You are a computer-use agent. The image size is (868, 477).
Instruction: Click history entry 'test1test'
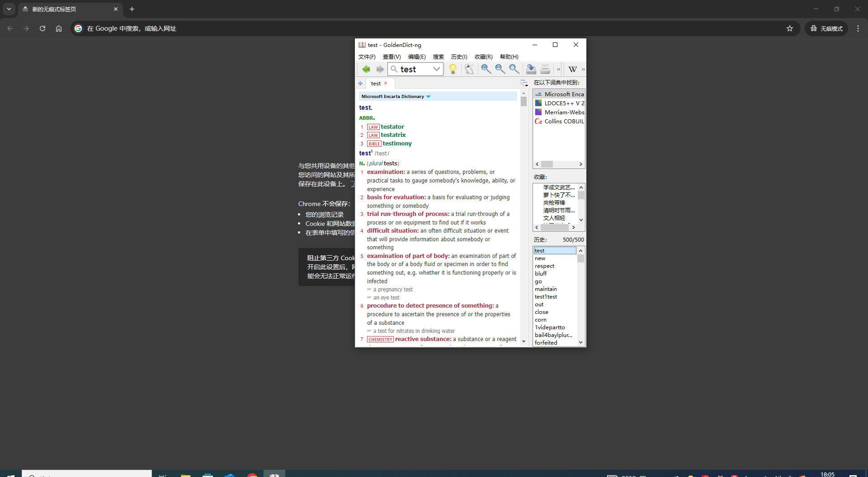coord(555,297)
